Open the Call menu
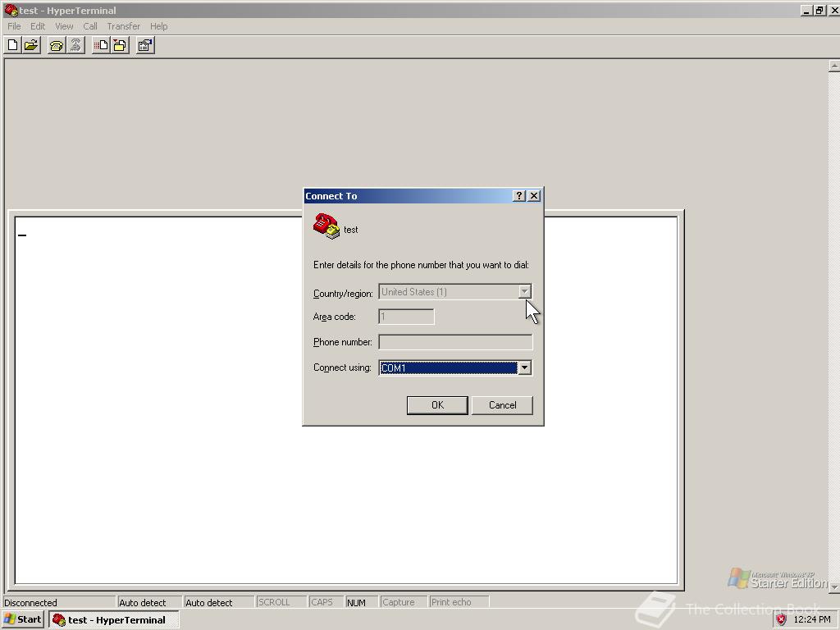 (90, 26)
